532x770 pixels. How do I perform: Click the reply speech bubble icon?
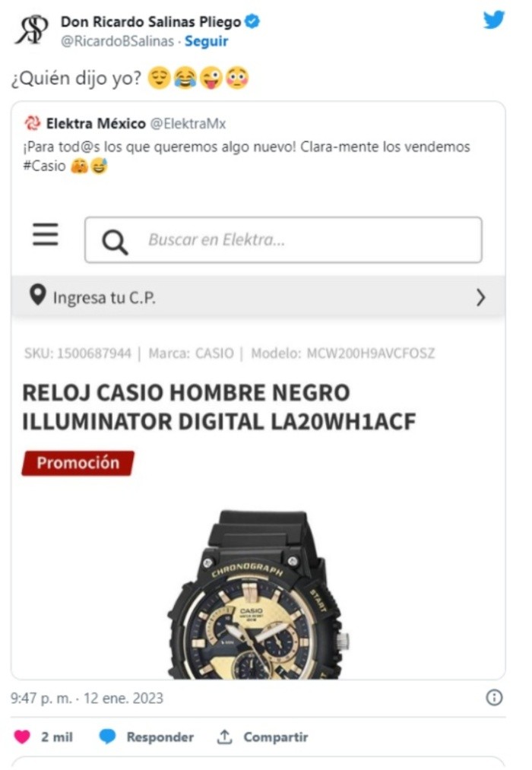click(x=107, y=737)
